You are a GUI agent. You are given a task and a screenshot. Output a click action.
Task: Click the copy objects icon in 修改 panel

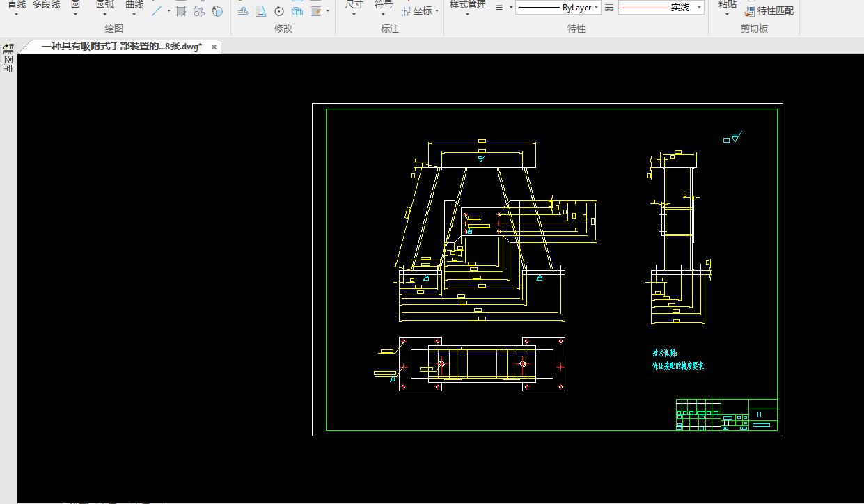coord(297,11)
